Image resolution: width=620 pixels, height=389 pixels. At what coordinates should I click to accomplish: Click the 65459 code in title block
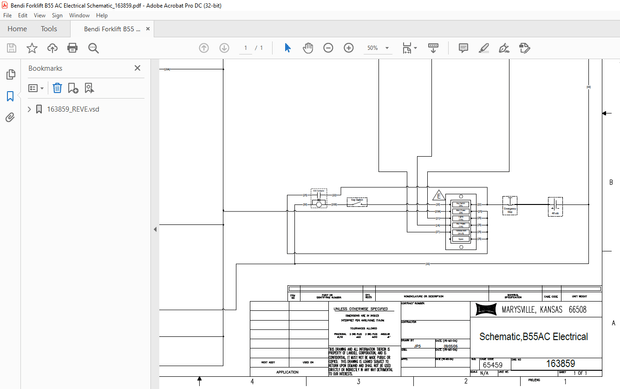point(492,365)
